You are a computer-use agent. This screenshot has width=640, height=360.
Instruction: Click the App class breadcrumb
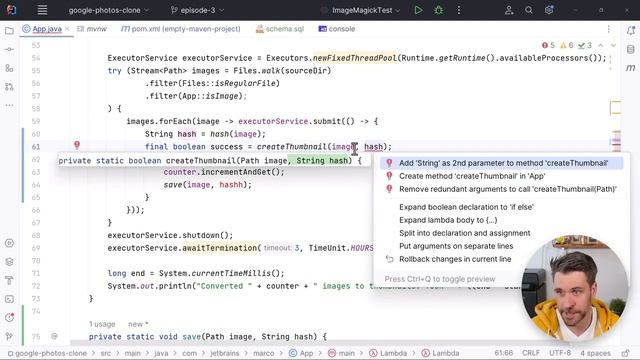click(301, 353)
